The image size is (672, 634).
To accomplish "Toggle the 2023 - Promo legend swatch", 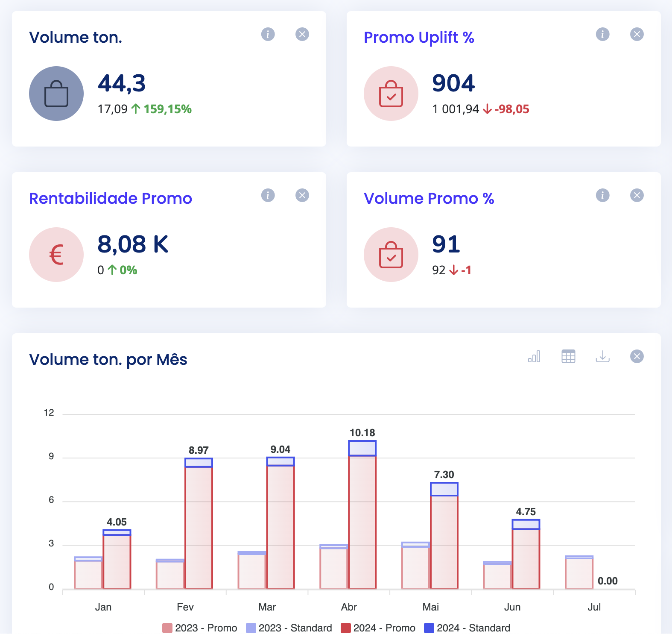I will pos(167,628).
